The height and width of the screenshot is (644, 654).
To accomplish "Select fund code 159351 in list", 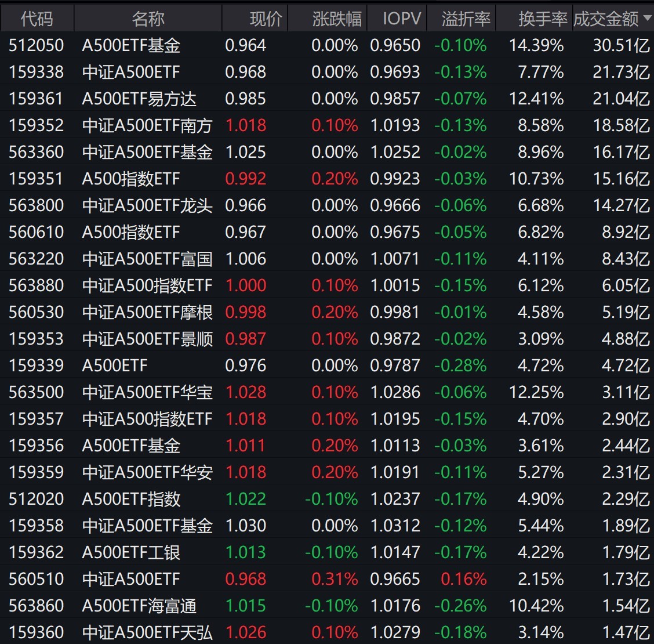I will point(36,179).
